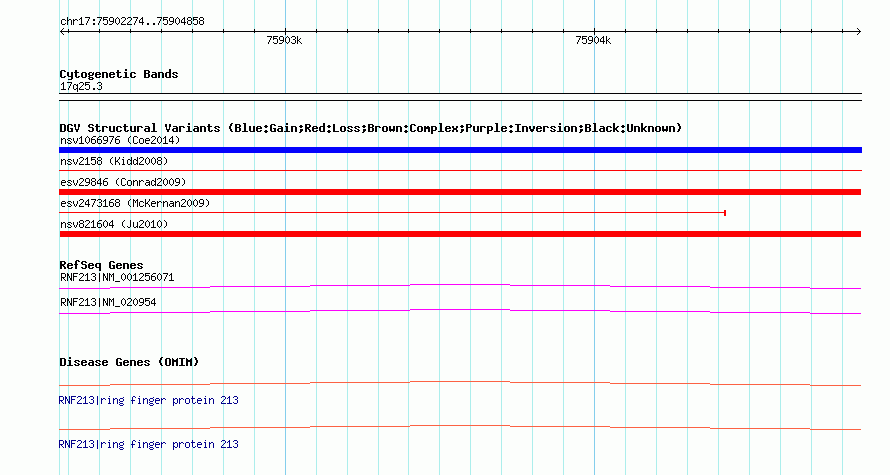Click the Disease Genes (OMIM) track heading
This screenshot has width=890, height=475.
point(129,362)
